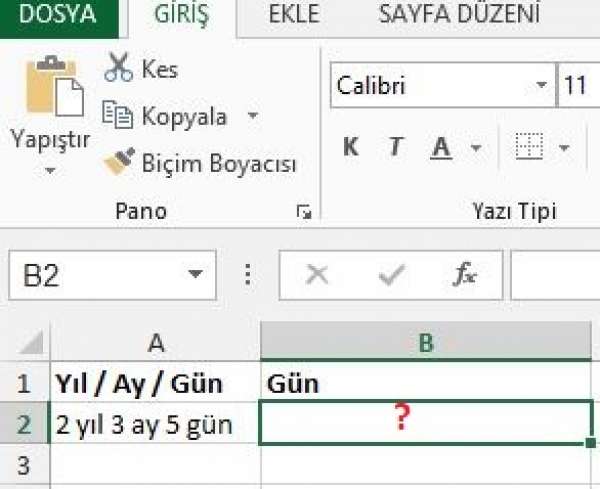Expand the Name Box B2 dropdown arrow
Viewport: 600px width, 489px height.
pos(196,274)
